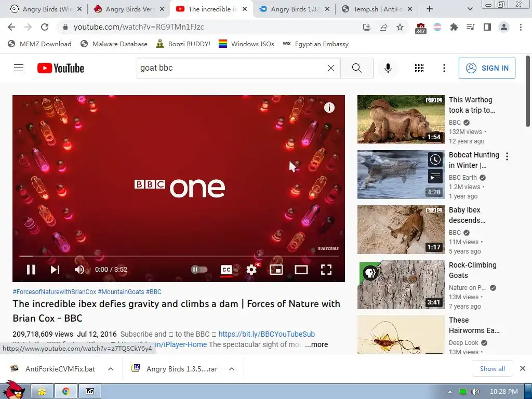532x399 pixels.
Task: Go to YouTube home via logo
Action: click(x=61, y=68)
